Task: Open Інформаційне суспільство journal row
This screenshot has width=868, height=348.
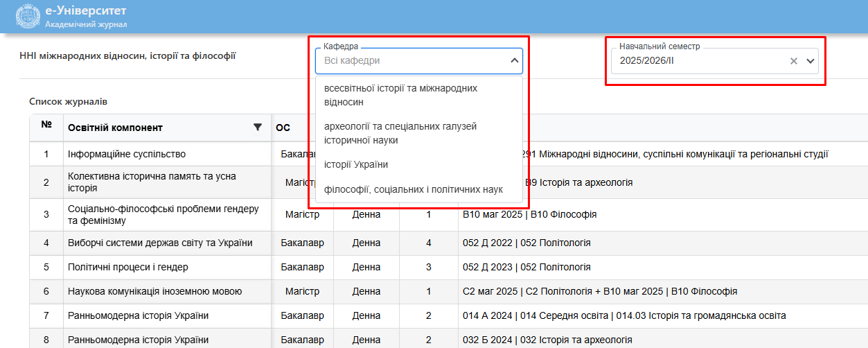Action: click(x=127, y=154)
